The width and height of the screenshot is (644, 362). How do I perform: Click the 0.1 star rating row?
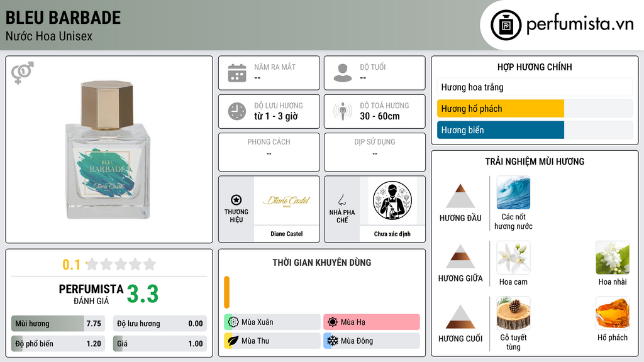pyautogui.click(x=109, y=264)
